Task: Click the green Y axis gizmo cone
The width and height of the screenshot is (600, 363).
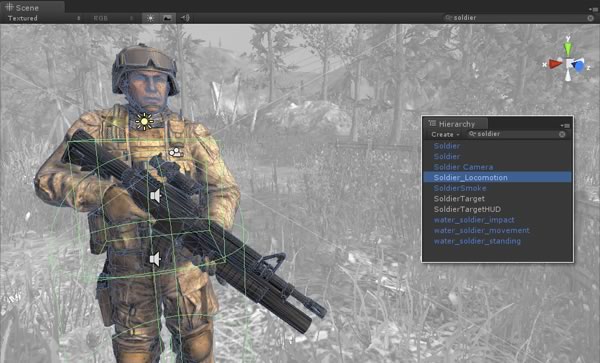Action: point(568,49)
